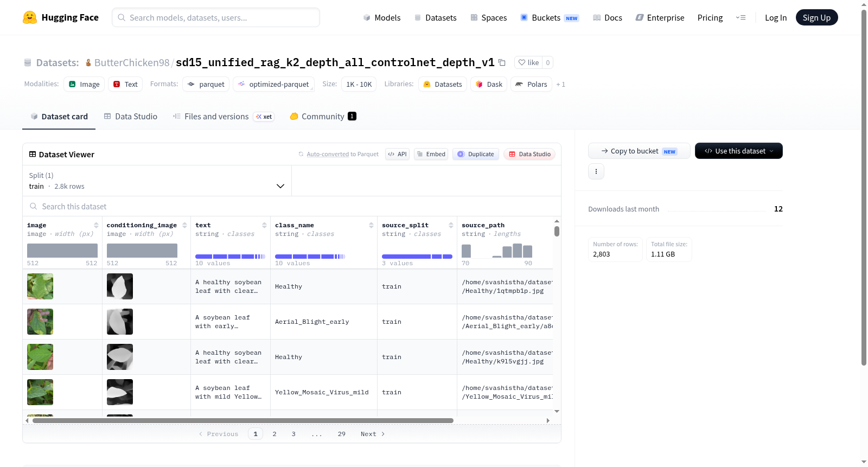The height and width of the screenshot is (467, 868).
Task: Open the Pricing page
Action: (710, 17)
